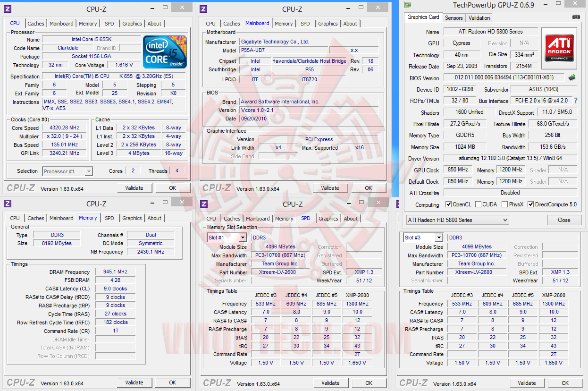Open the Graphics tab in the Mainboard CPU-Z window

tap(328, 24)
